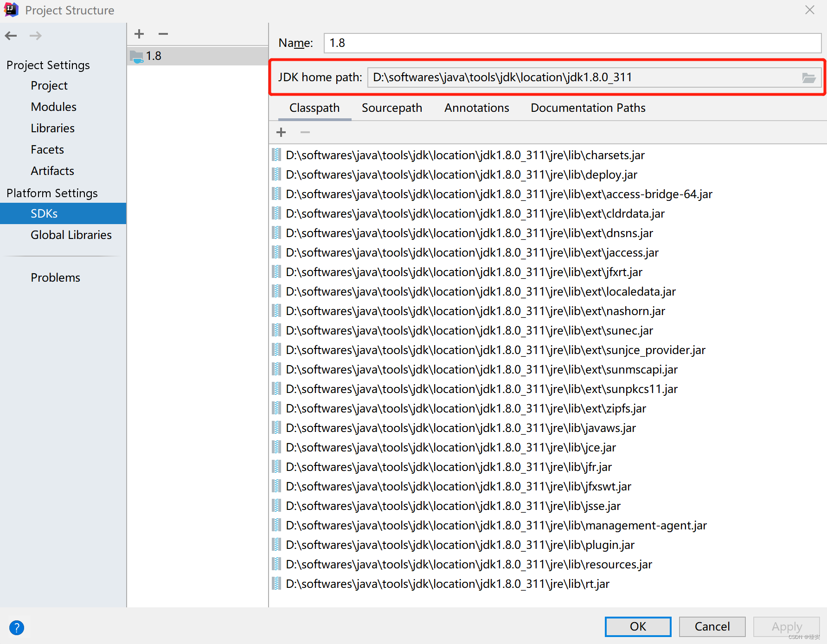This screenshot has height=644, width=827.
Task: Switch to the Sourcepath tab
Action: tap(392, 108)
